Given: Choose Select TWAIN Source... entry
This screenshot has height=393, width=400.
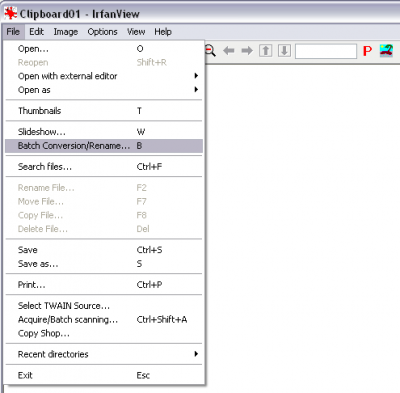Looking at the screenshot, I should pyautogui.click(x=104, y=306).
